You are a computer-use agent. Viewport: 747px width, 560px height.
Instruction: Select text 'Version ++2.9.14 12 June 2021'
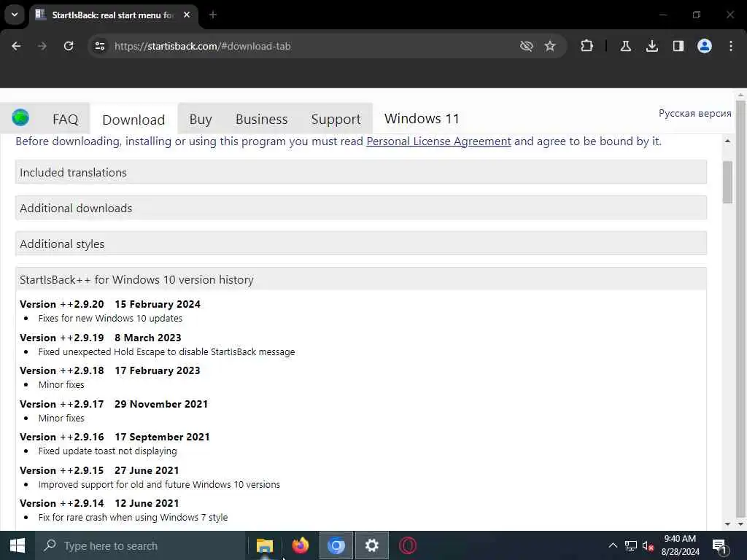point(99,503)
